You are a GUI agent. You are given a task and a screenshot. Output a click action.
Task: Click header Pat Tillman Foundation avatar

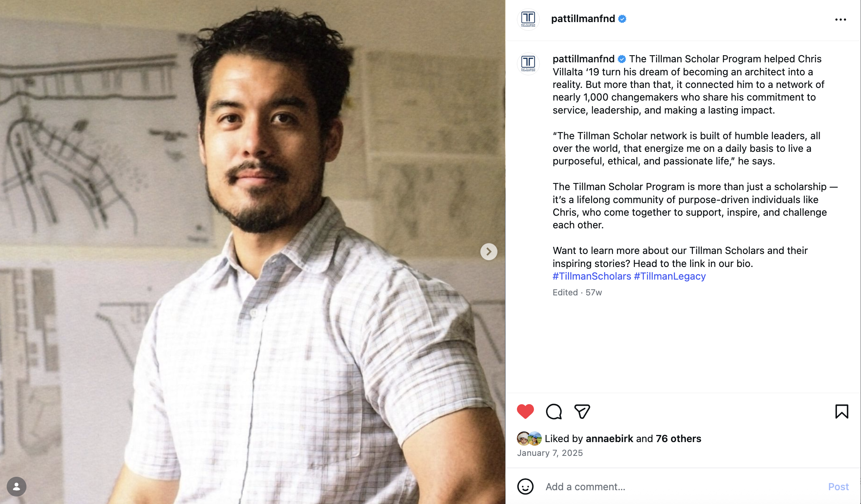528,19
